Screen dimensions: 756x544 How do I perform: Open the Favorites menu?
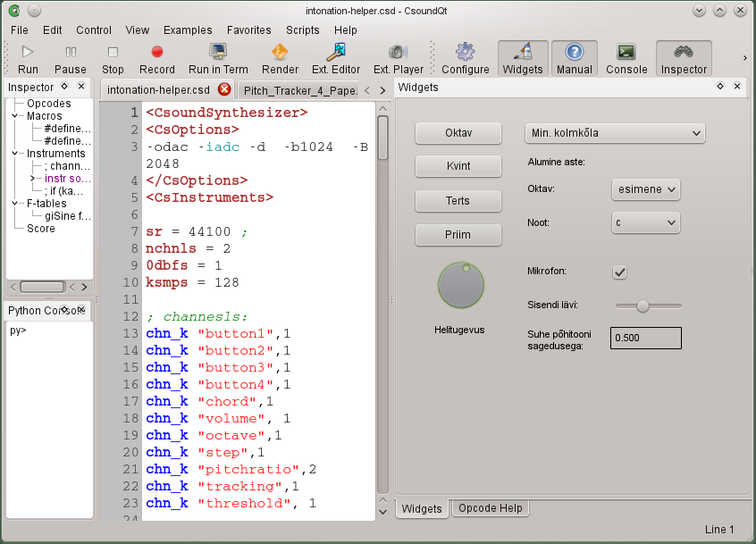[x=248, y=29]
